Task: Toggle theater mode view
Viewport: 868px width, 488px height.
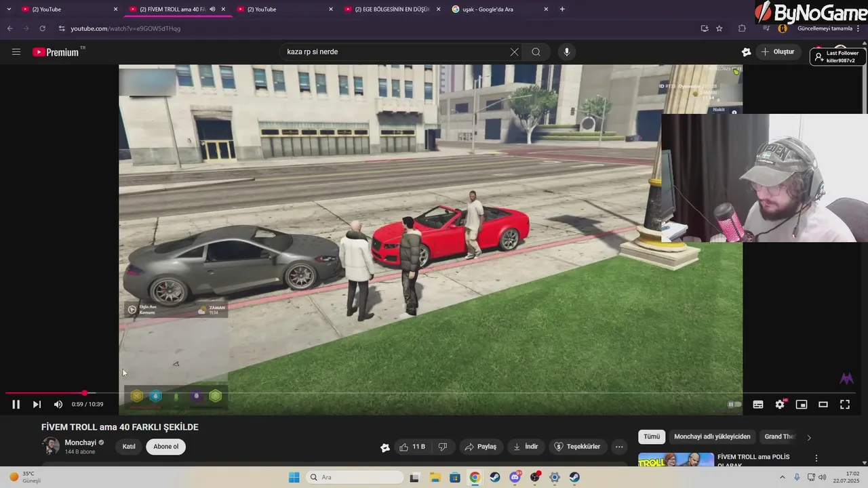Action: click(823, 405)
